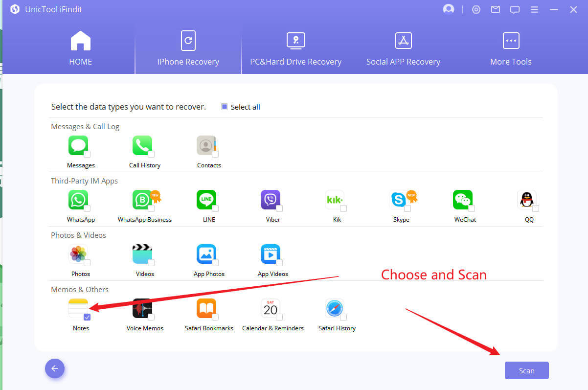This screenshot has width=588, height=390.
Task: Click the "Safari Bookmarks" label
Action: (x=209, y=328)
